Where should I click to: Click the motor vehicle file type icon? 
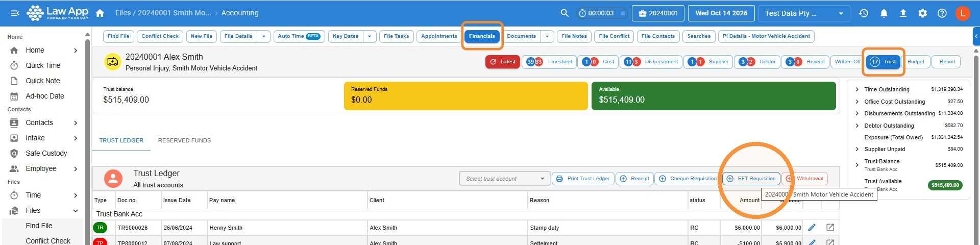pyautogui.click(x=112, y=62)
